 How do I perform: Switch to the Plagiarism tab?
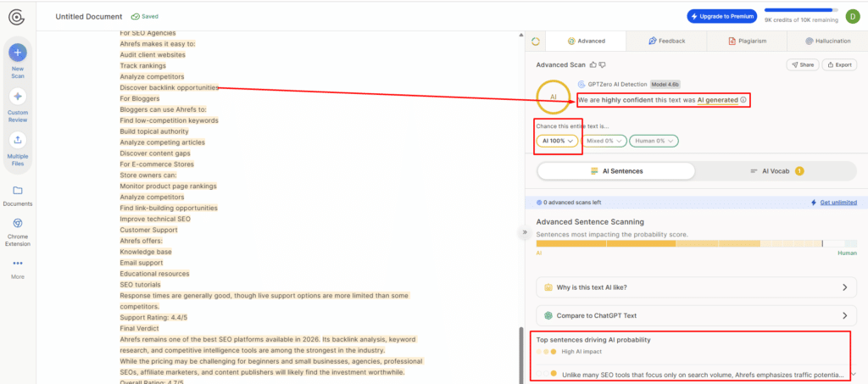pos(748,41)
